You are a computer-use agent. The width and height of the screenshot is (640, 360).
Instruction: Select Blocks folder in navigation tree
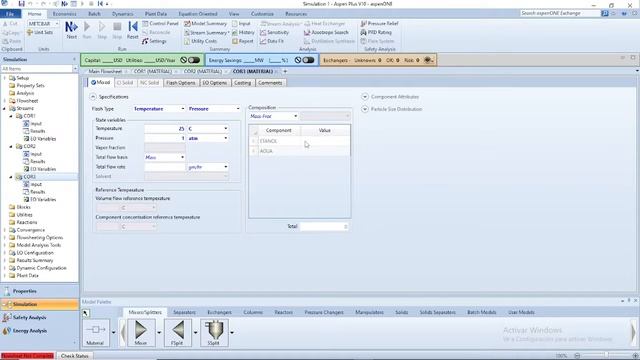tap(23, 207)
